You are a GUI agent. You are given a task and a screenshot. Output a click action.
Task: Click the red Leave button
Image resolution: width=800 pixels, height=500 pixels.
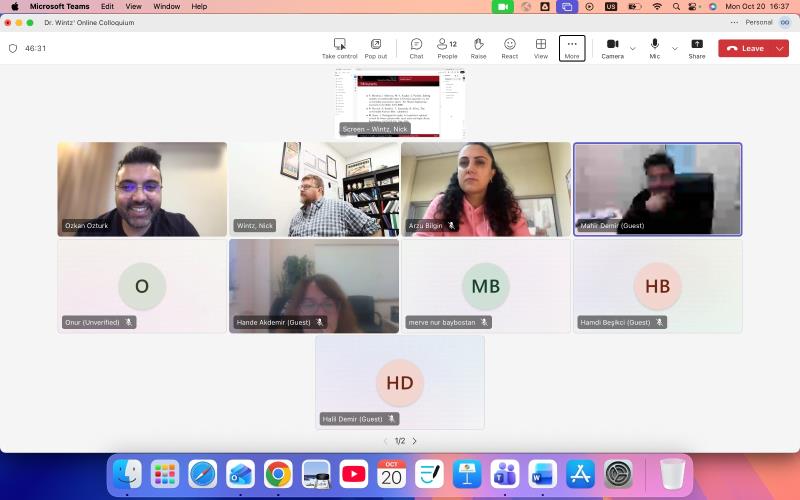[745, 48]
